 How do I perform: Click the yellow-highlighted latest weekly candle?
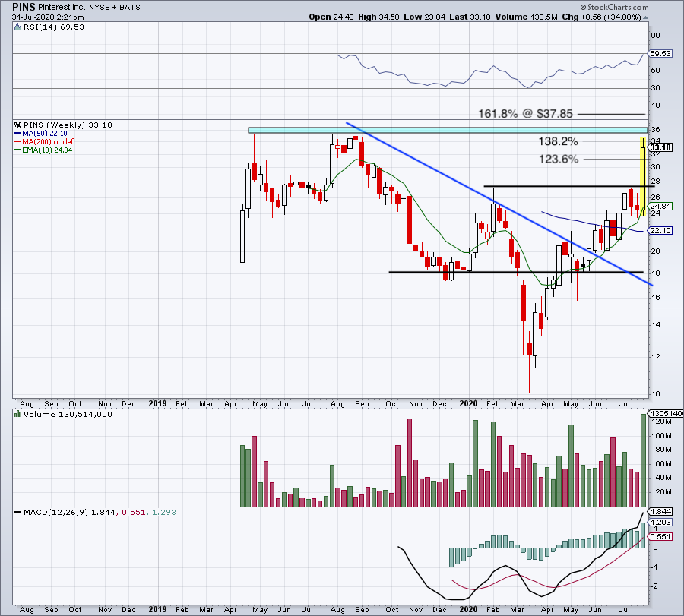point(643,178)
